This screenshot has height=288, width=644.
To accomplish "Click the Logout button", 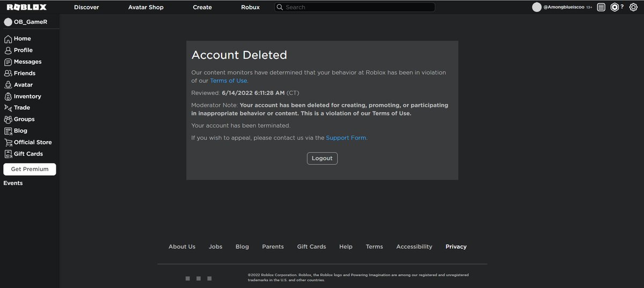I will 322,158.
